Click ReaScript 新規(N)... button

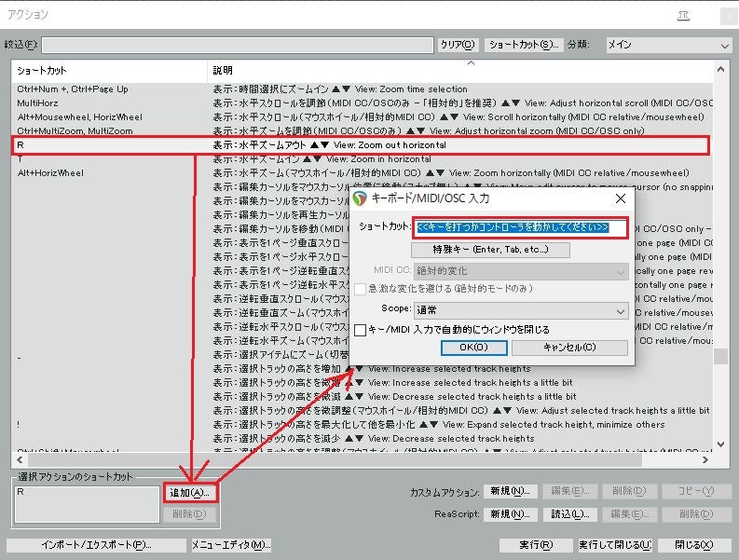510,514
